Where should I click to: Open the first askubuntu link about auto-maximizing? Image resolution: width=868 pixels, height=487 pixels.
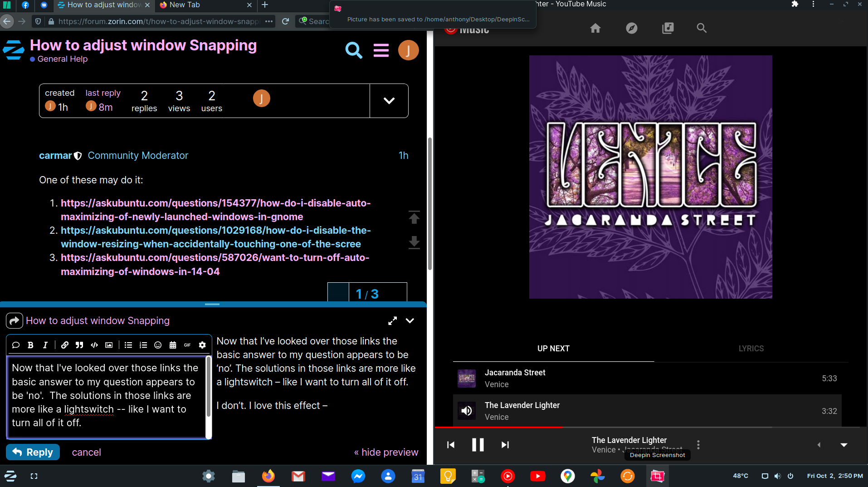click(216, 210)
